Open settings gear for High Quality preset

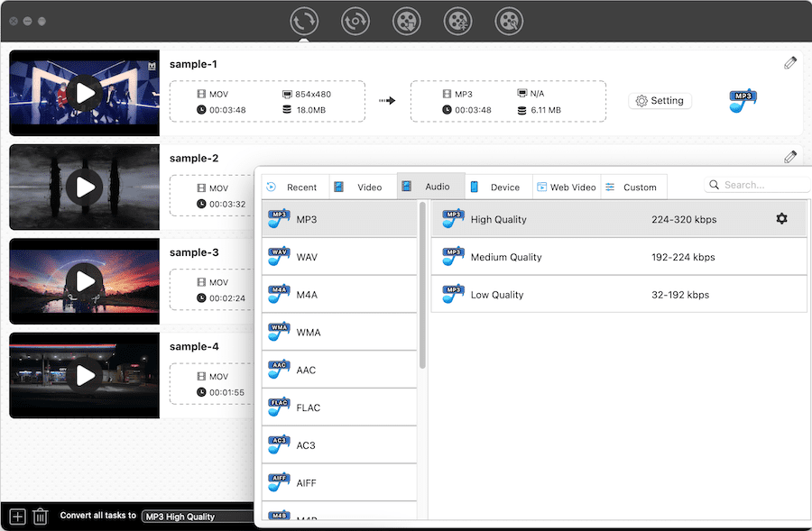coord(781,219)
